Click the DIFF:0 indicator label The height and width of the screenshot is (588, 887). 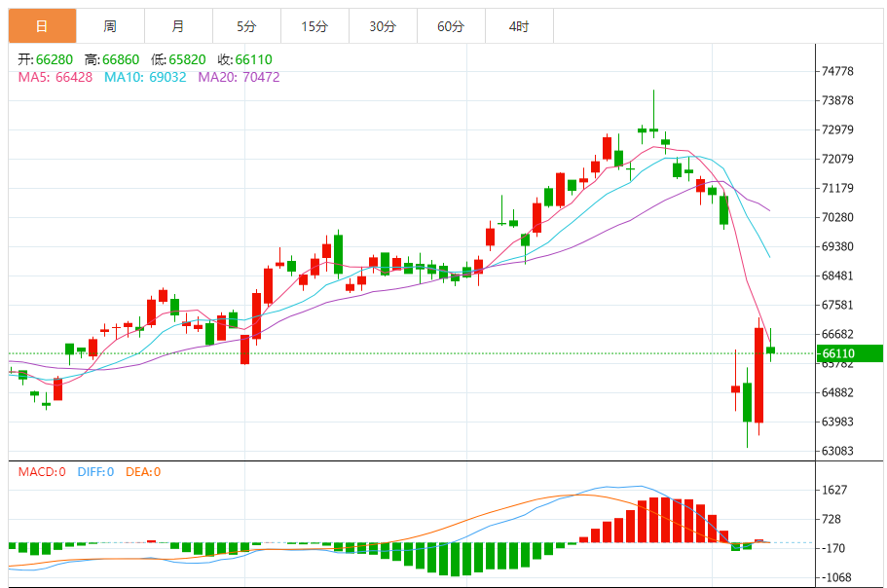(x=95, y=471)
